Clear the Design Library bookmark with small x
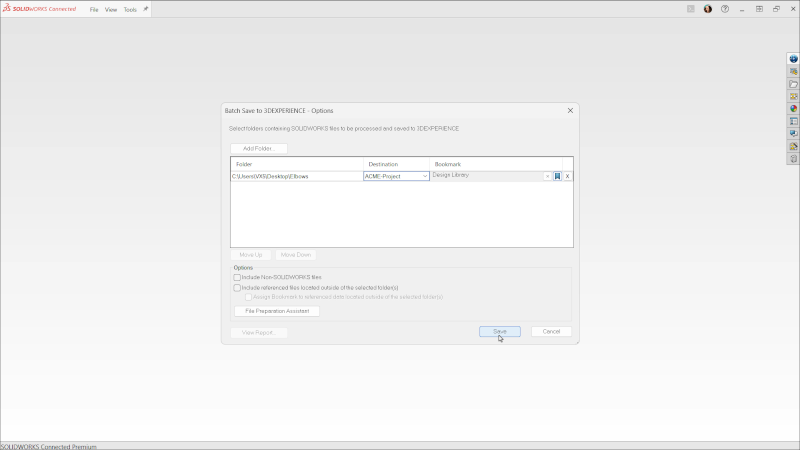Image resolution: width=800 pixels, height=450 pixels. pos(547,176)
